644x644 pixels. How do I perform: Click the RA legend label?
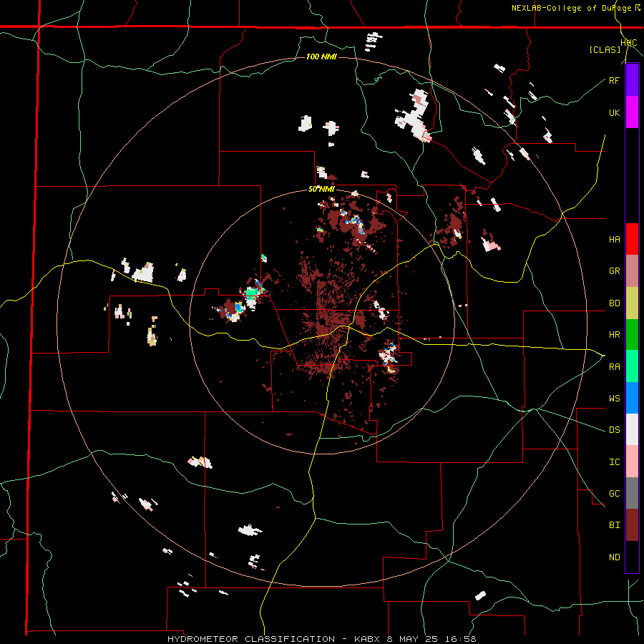pos(614,367)
